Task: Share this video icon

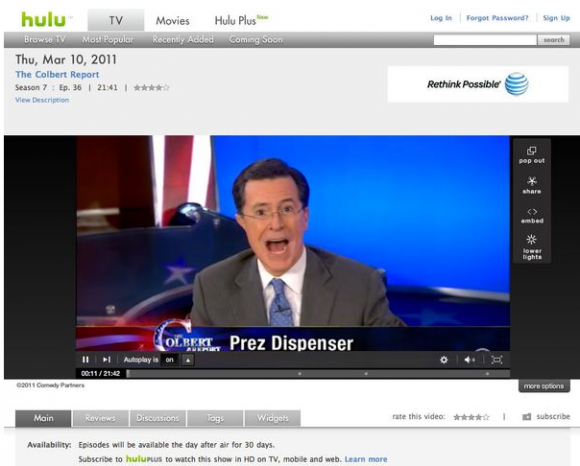Action: (x=532, y=185)
